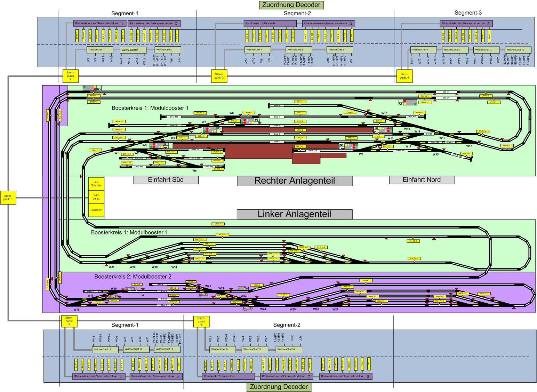Click the Sternpunkt 1 box
This screenshot has width=537, height=392.
tap(8, 198)
